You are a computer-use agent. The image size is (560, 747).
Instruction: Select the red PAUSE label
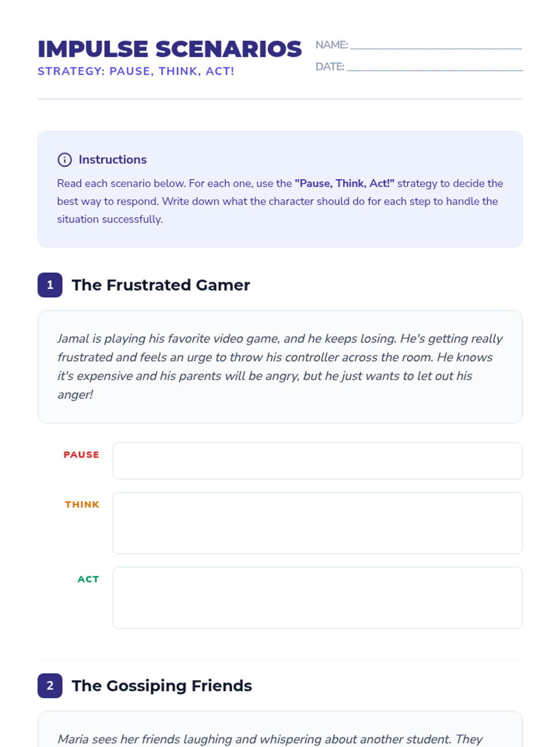[81, 455]
